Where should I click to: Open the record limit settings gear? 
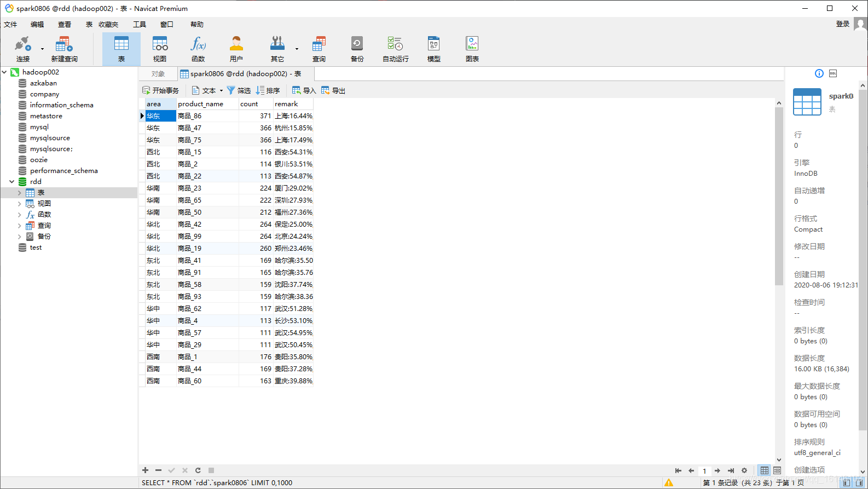pyautogui.click(x=744, y=470)
